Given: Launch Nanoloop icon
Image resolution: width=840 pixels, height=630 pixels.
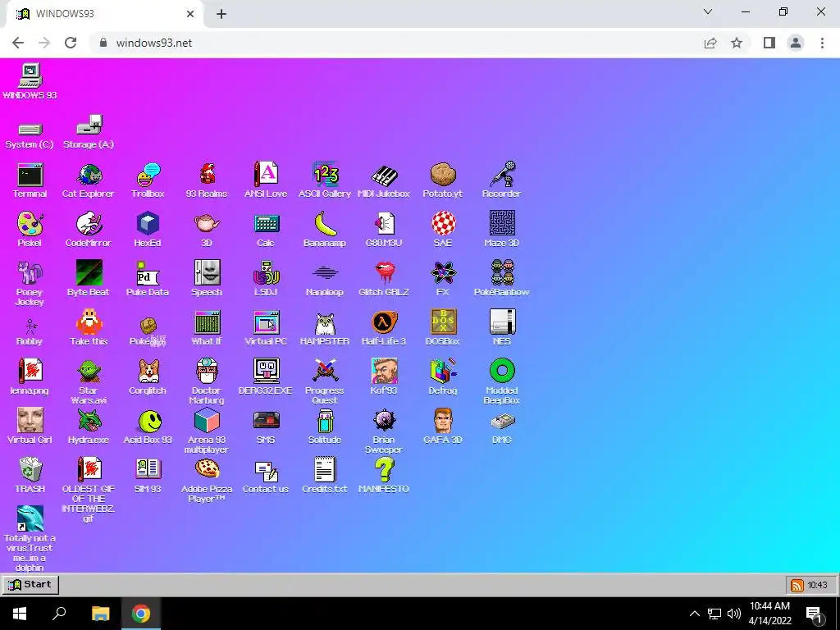Looking at the screenshot, I should pyautogui.click(x=325, y=272).
